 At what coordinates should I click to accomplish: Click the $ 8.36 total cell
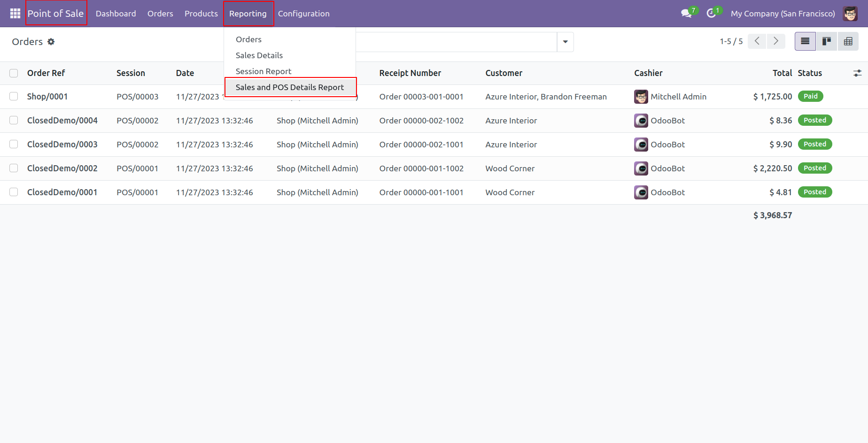[781, 121]
